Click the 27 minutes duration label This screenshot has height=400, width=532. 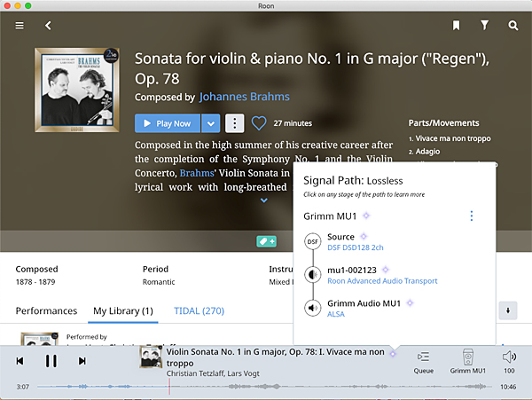click(293, 123)
